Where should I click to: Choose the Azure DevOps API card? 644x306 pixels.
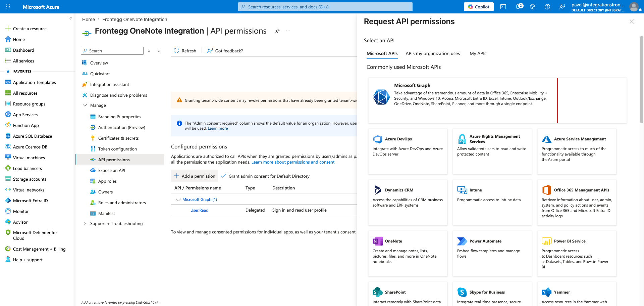click(408, 151)
